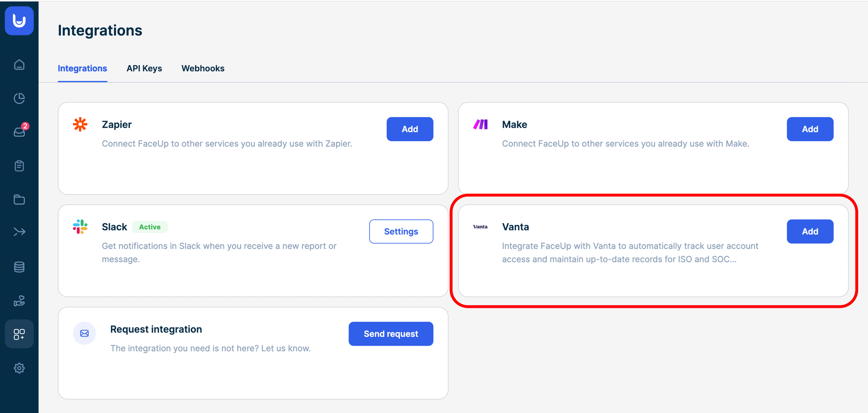The image size is (868, 413).
Task: Click the Zapier asterisk logo
Action: pos(80,124)
